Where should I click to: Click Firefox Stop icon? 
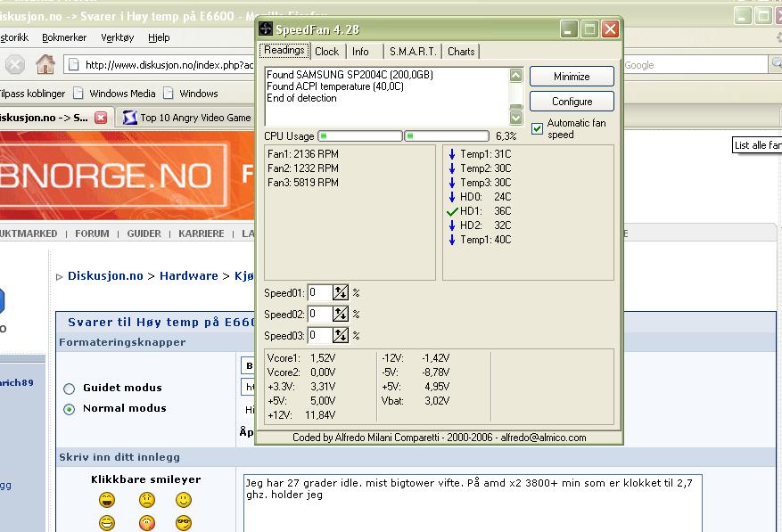(15, 65)
